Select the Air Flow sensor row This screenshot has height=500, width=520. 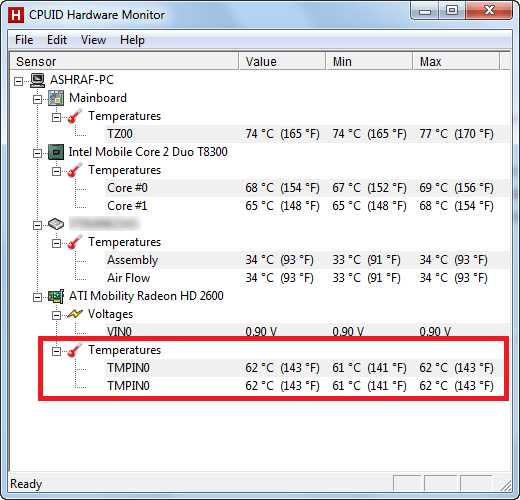point(306,278)
